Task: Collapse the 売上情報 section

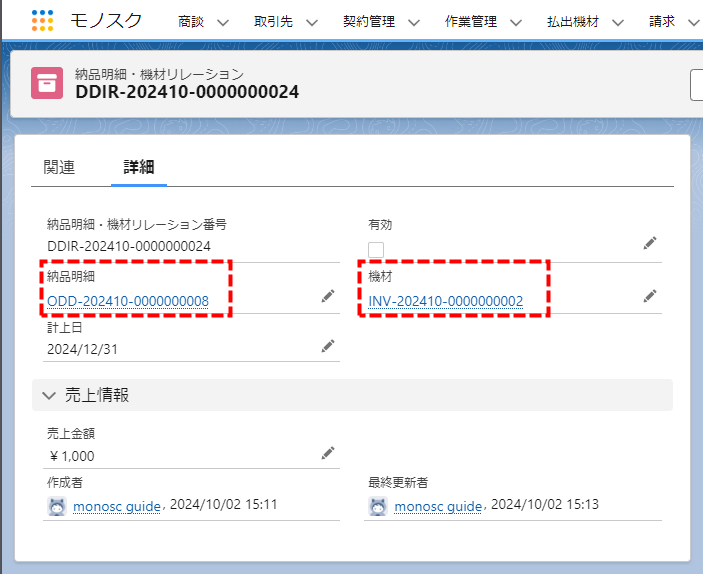Action: [x=49, y=395]
